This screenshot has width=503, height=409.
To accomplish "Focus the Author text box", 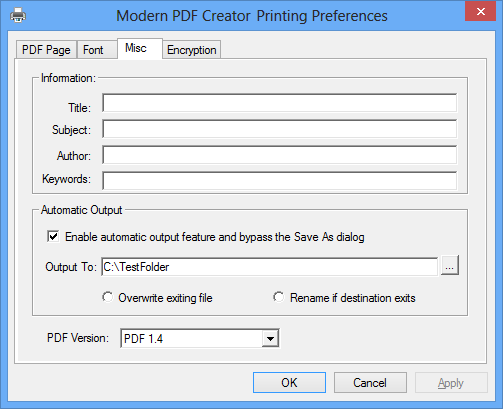I will [x=280, y=155].
